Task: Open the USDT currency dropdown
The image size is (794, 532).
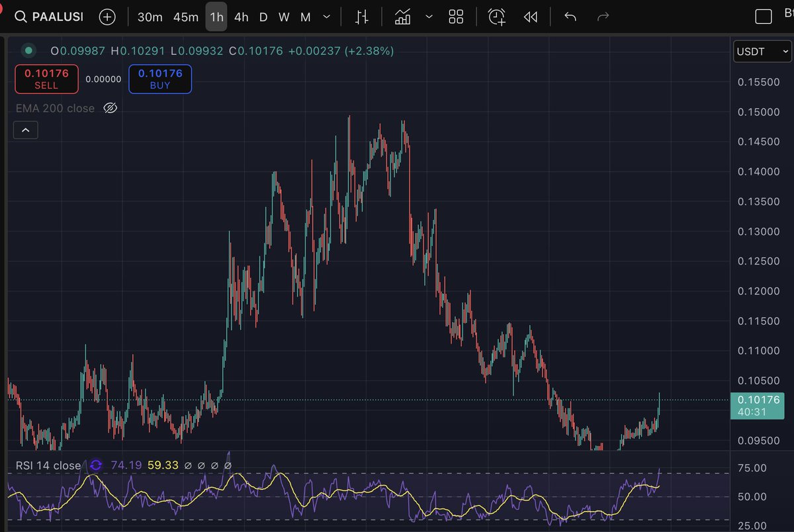Action: click(x=762, y=51)
